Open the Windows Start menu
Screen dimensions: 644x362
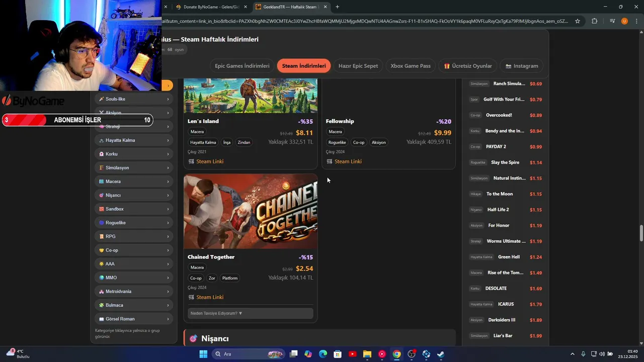(203, 354)
